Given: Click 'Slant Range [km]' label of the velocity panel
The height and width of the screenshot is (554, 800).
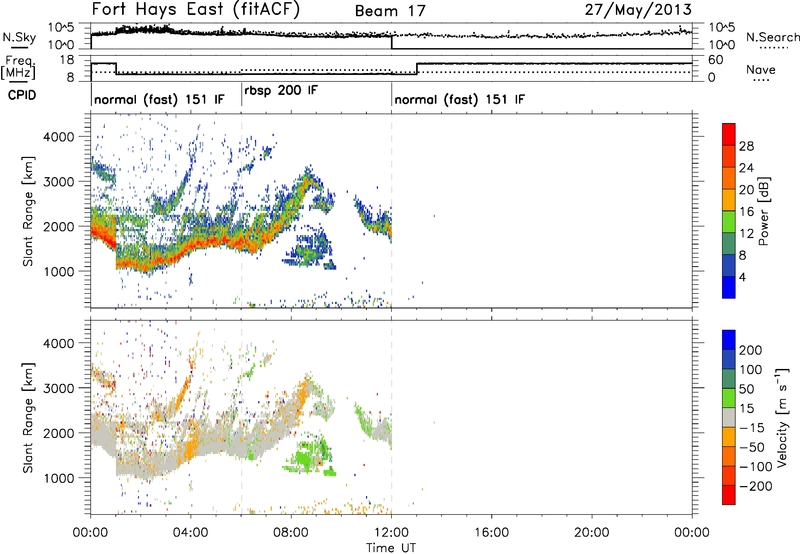Looking at the screenshot, I should pyautogui.click(x=28, y=417).
